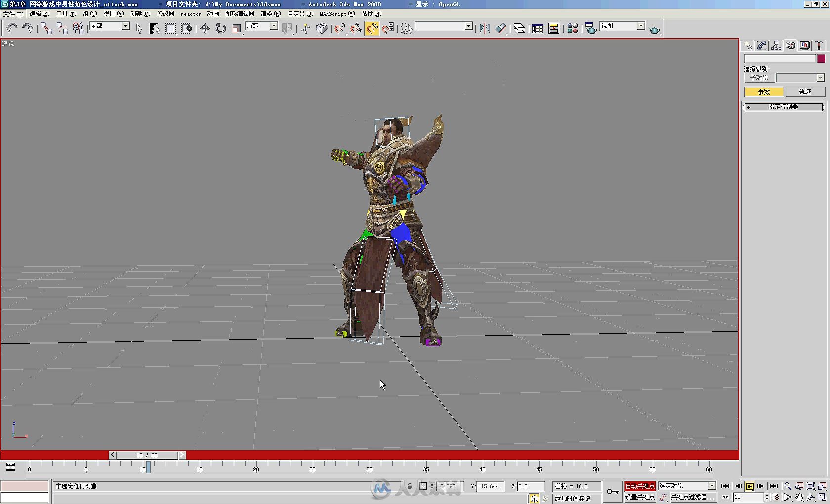Toggle 自动关键点 auto key mode
This screenshot has width=830, height=504.
tap(640, 486)
